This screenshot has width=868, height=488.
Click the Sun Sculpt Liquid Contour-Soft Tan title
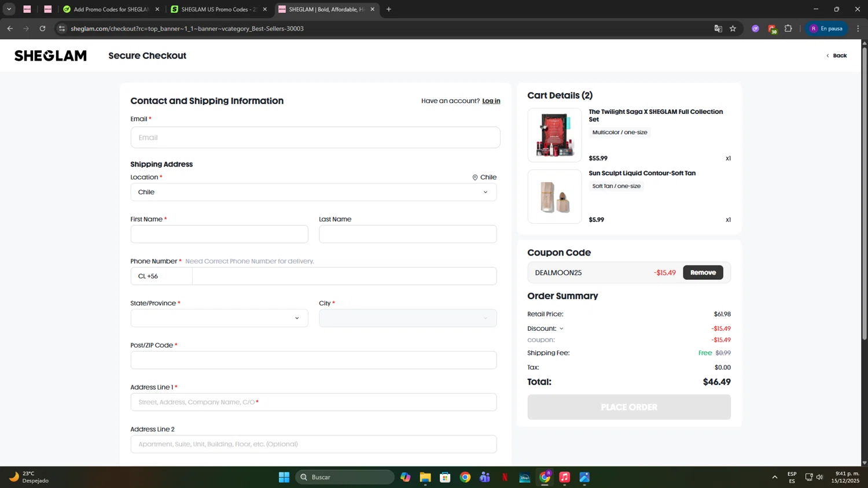tap(642, 173)
